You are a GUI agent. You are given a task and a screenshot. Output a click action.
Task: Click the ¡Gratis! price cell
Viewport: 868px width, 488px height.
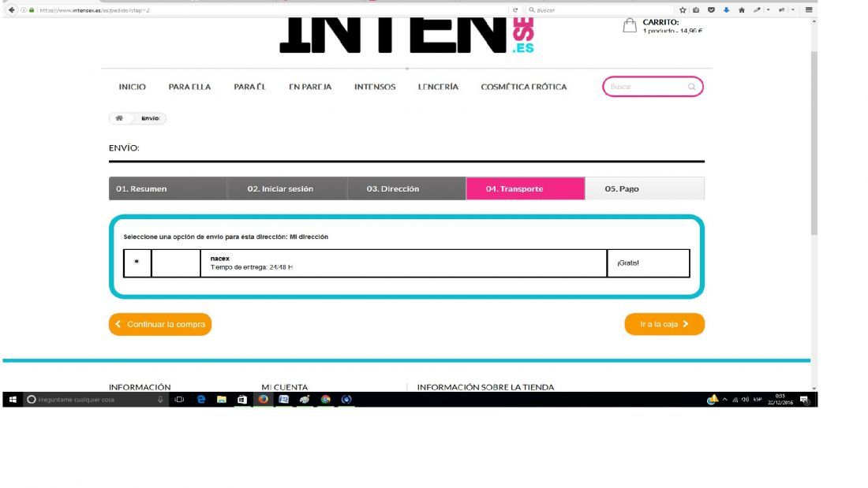tap(648, 263)
